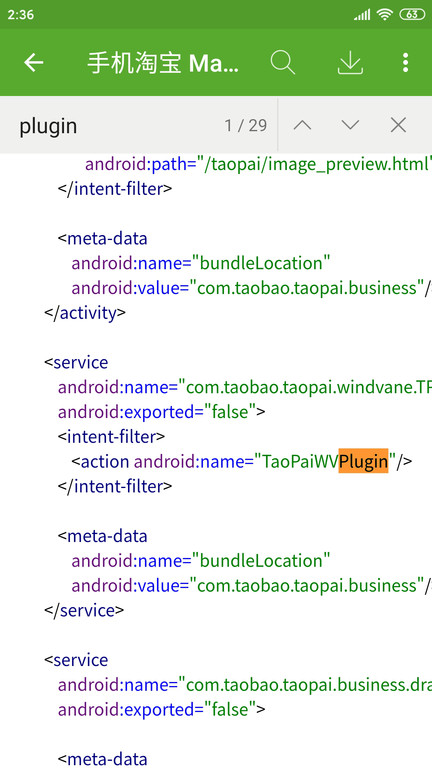Go to previous search match
The image size is (432, 768).
tap(302, 125)
